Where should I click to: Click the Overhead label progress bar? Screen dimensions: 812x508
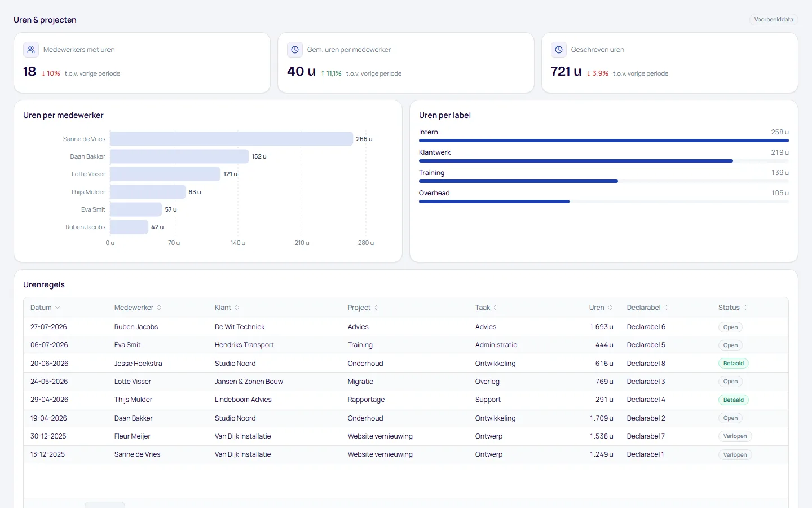pyautogui.click(x=604, y=202)
